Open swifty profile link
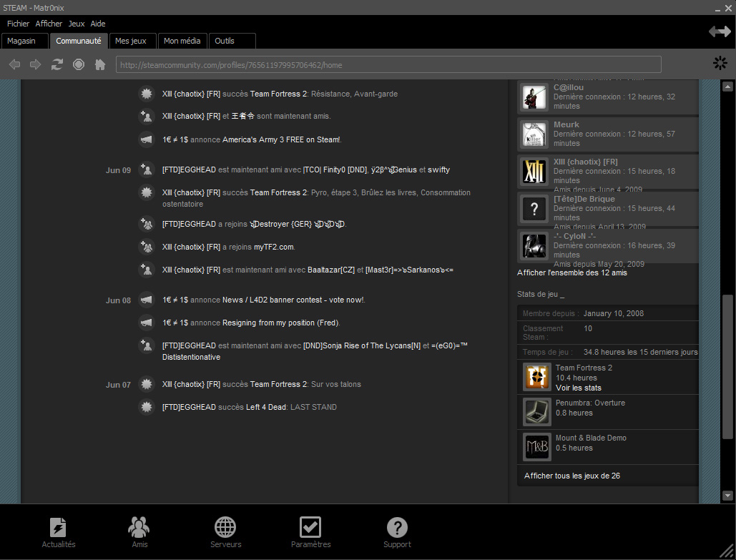The height and width of the screenshot is (560, 736). [438, 170]
